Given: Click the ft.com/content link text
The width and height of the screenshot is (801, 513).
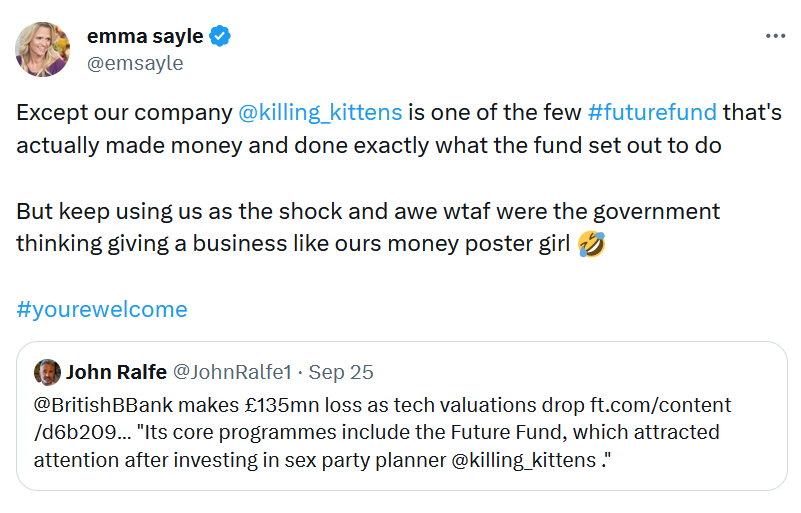Looking at the screenshot, I should click(660, 406).
